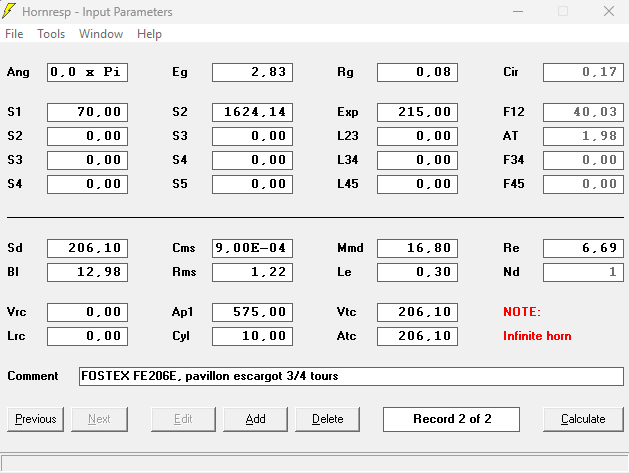
Task: Click the F12 field showing 40,03
Action: pyautogui.click(x=583, y=112)
